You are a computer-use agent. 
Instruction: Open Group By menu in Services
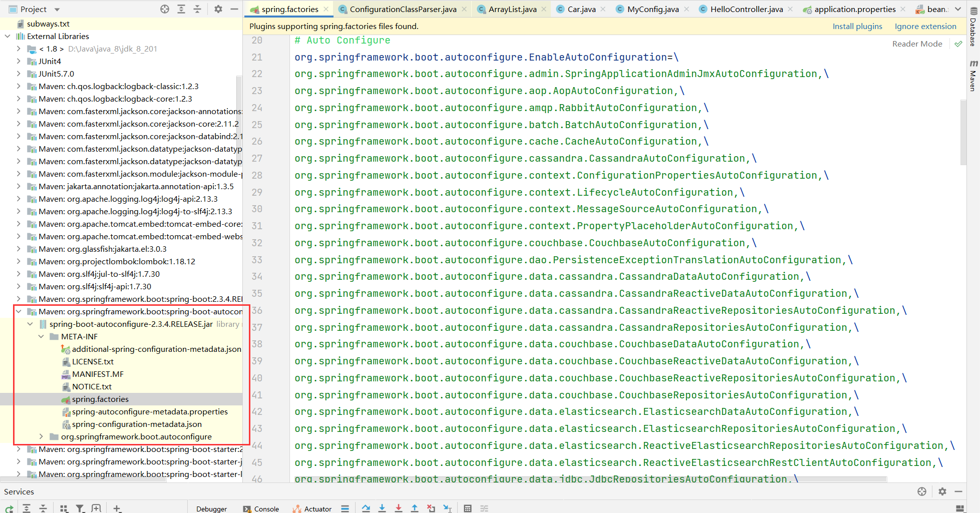pos(64,508)
